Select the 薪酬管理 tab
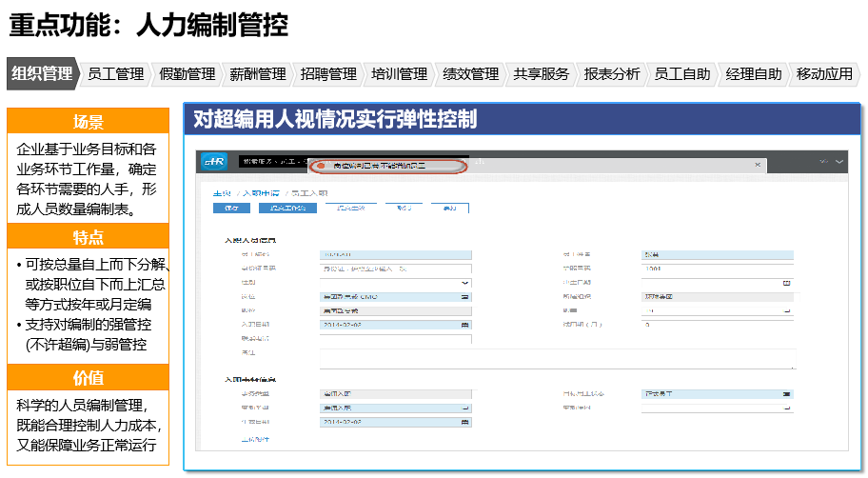The width and height of the screenshot is (868, 478). tap(258, 73)
